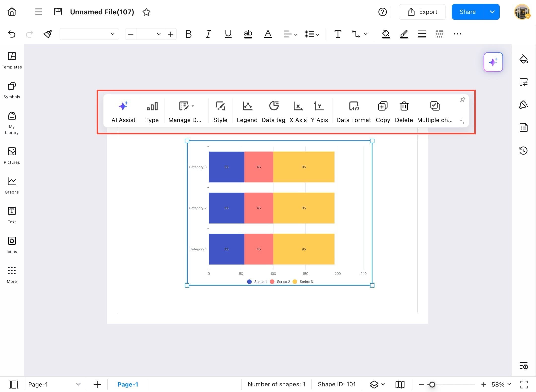Open the hamburger main menu

point(38,12)
